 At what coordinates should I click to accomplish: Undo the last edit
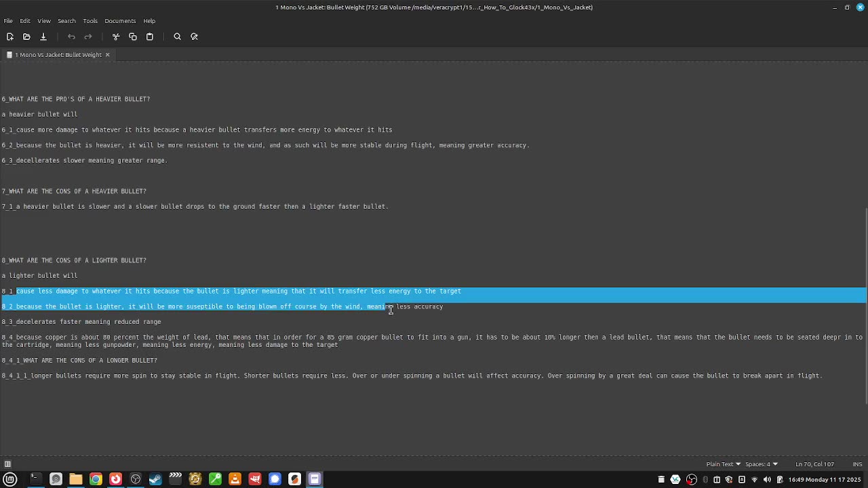point(71,37)
